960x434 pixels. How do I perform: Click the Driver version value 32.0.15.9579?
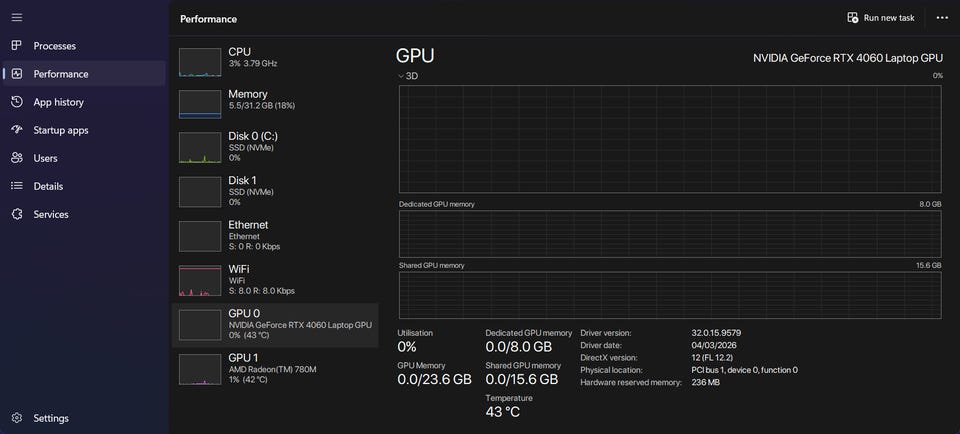[x=717, y=333]
